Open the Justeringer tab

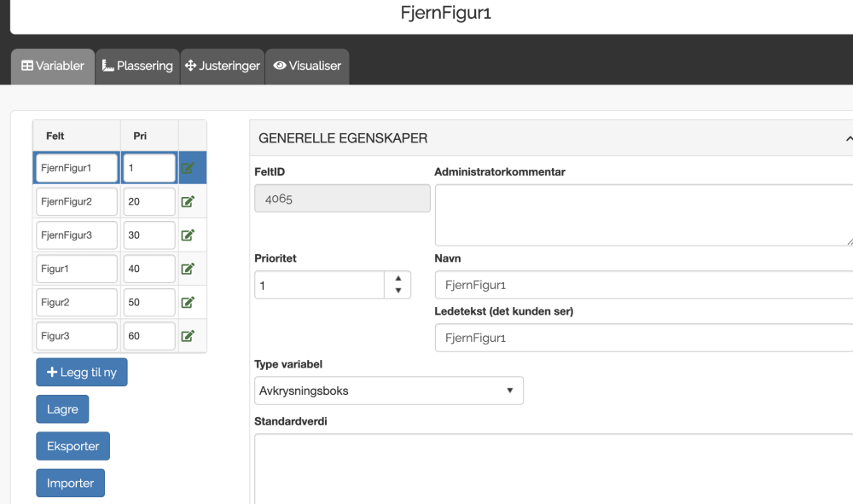pyautogui.click(x=223, y=66)
